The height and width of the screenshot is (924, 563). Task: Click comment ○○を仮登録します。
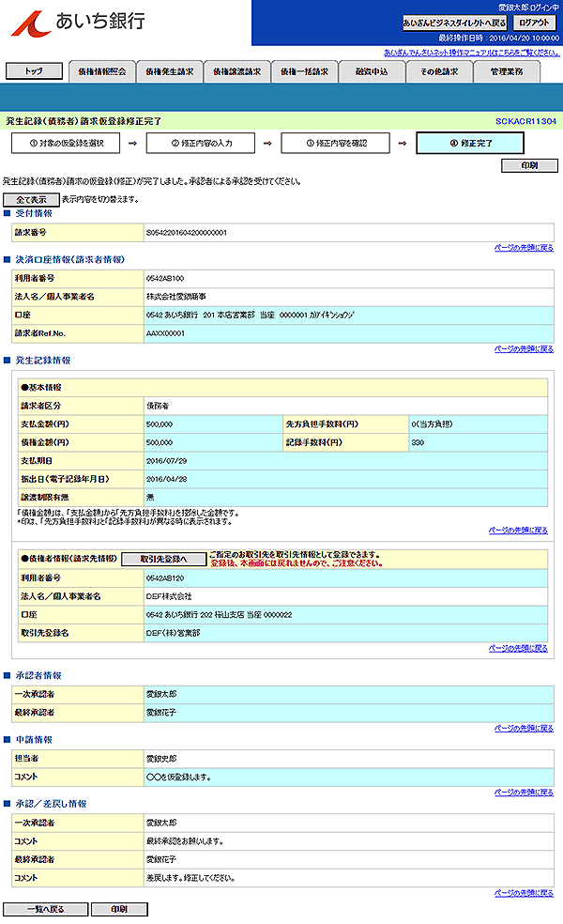click(x=178, y=778)
